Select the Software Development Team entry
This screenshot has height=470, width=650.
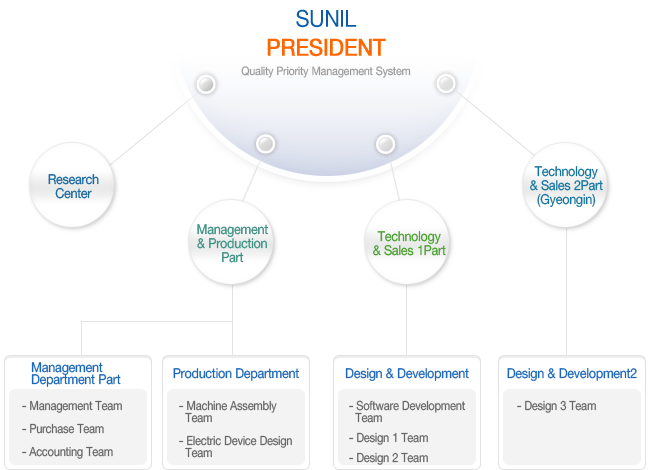pos(407,412)
